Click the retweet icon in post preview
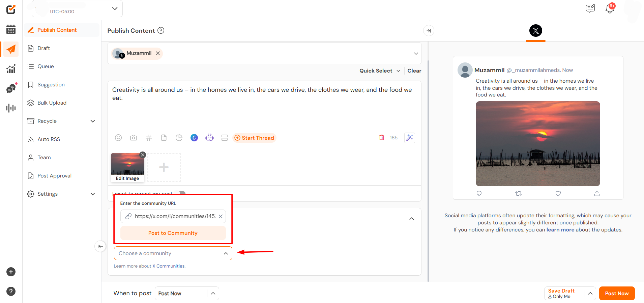Viewport: 644px width, 303px height. click(x=519, y=193)
